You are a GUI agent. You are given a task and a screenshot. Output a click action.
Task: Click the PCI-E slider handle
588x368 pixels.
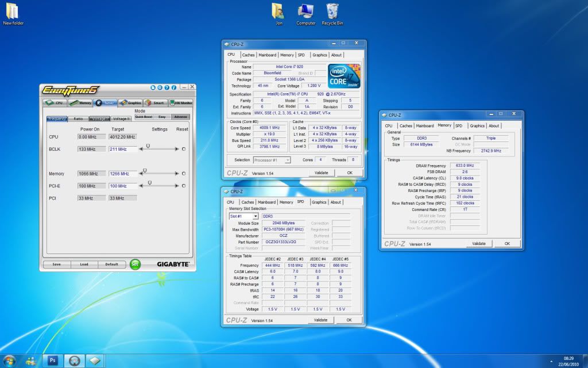[x=150, y=183]
